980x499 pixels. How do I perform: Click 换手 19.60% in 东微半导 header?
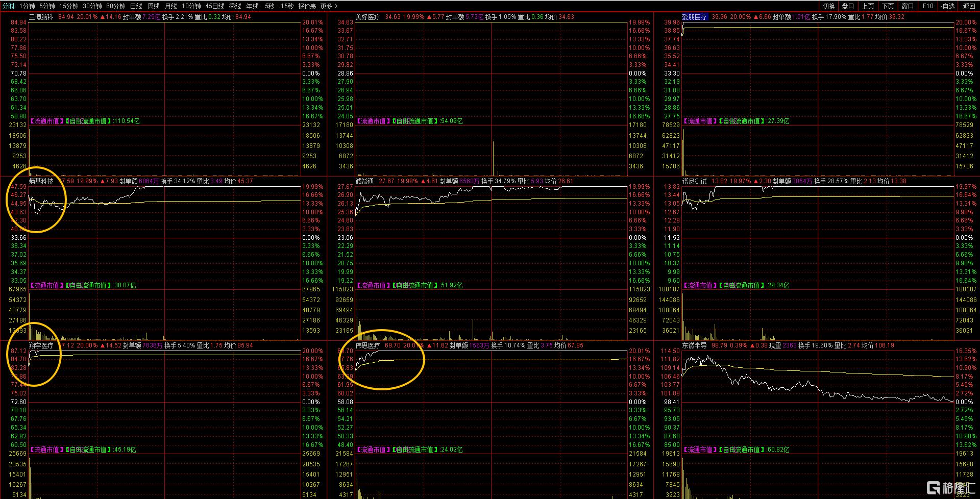815,345
